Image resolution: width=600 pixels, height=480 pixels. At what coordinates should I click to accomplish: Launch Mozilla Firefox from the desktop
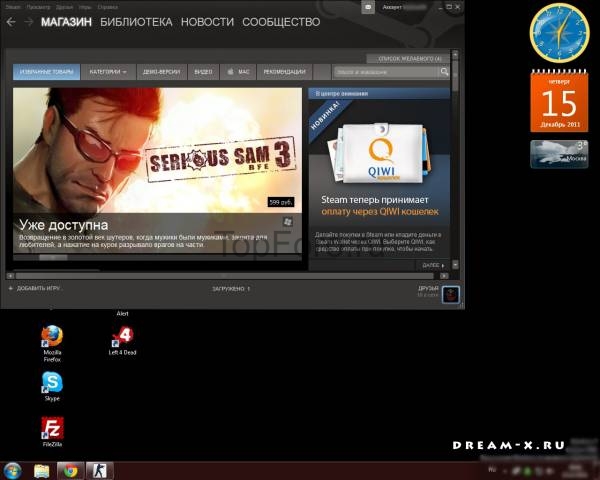(x=52, y=343)
